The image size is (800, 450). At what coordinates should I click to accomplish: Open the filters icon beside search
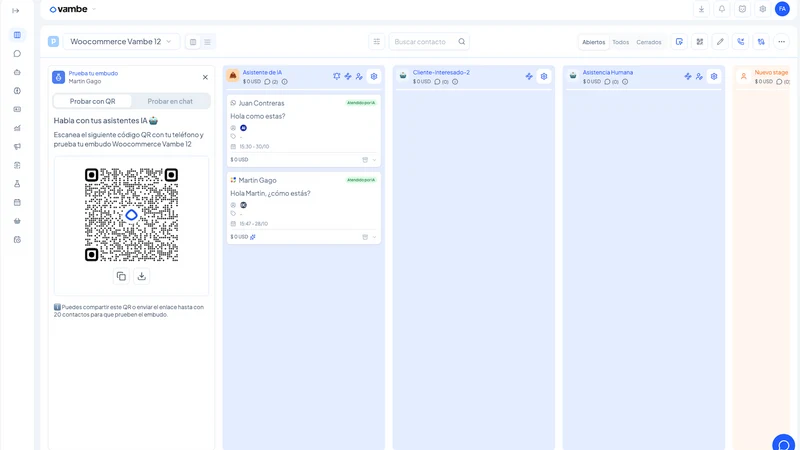[377, 42]
